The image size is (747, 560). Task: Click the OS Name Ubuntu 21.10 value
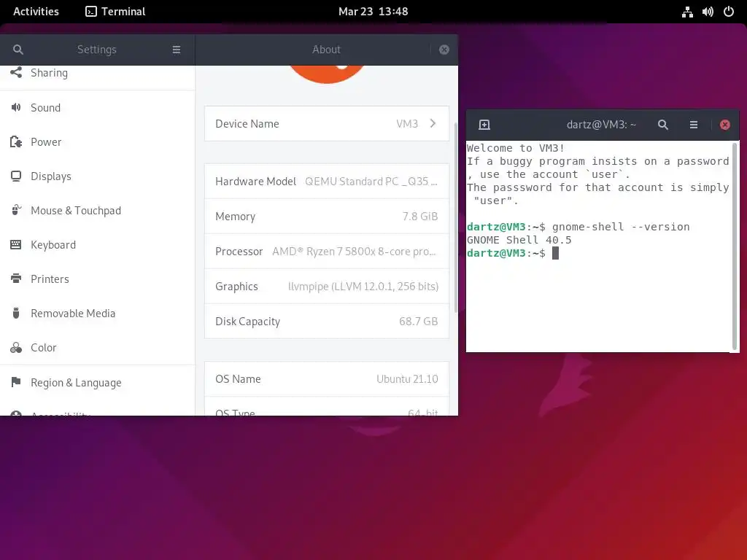(x=407, y=379)
